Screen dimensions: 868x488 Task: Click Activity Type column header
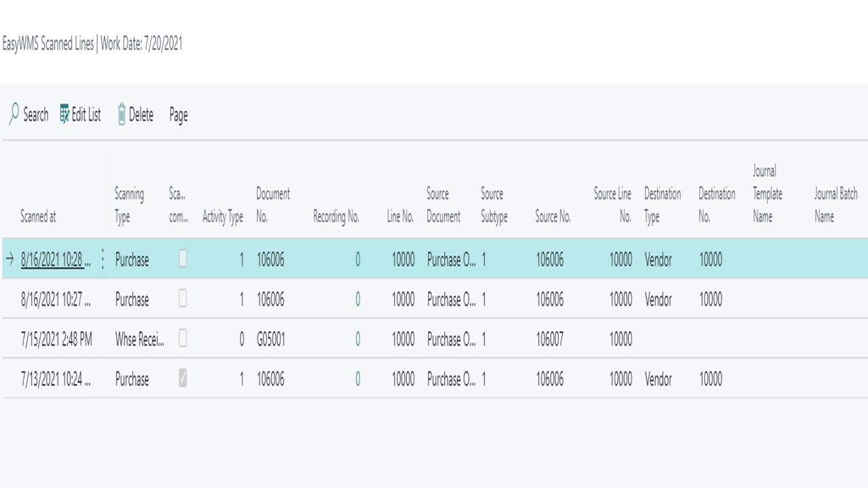(222, 217)
